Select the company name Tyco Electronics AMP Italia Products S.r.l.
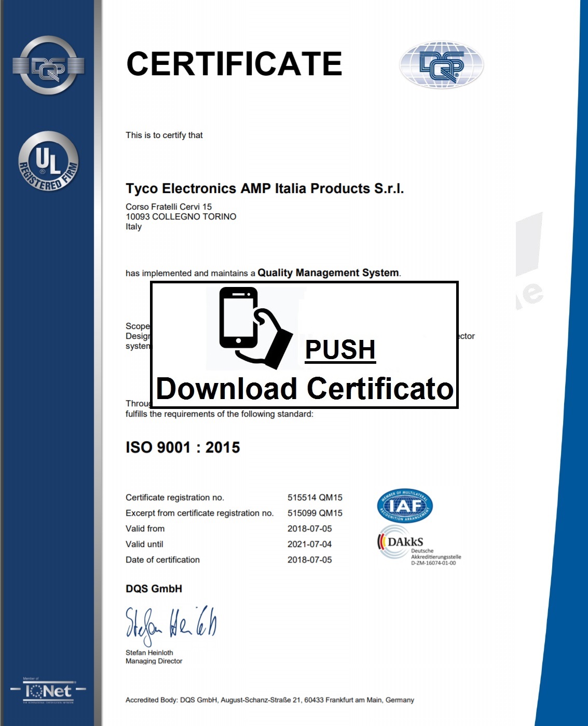Viewport: 588px width, 726px height. (x=265, y=188)
